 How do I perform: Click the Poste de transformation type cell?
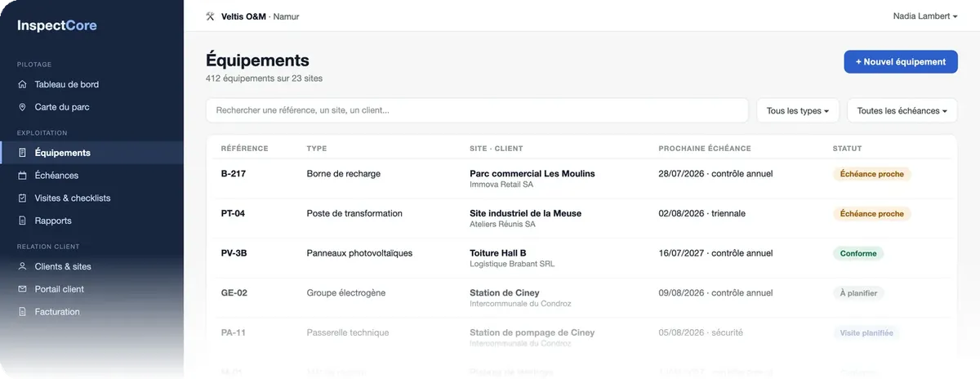[x=354, y=213]
